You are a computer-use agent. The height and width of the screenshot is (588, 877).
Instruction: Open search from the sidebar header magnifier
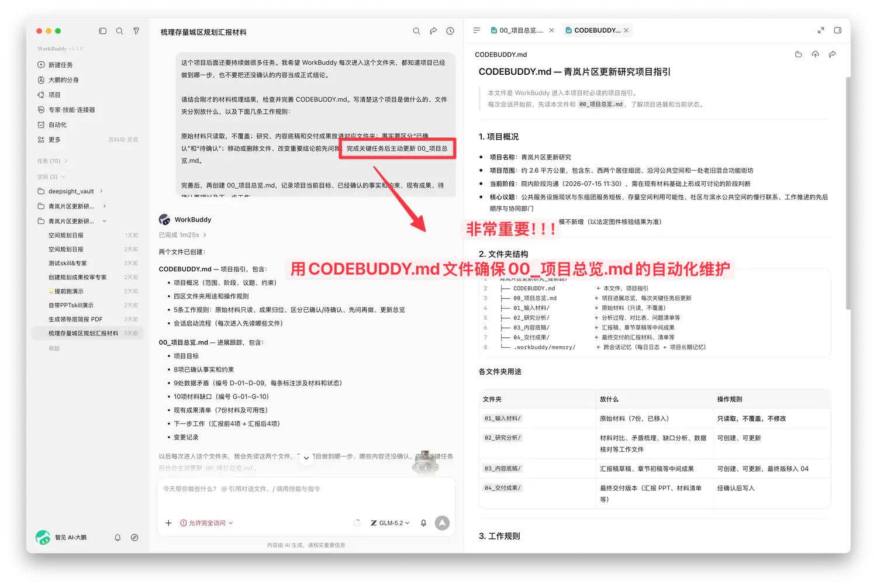point(119,31)
